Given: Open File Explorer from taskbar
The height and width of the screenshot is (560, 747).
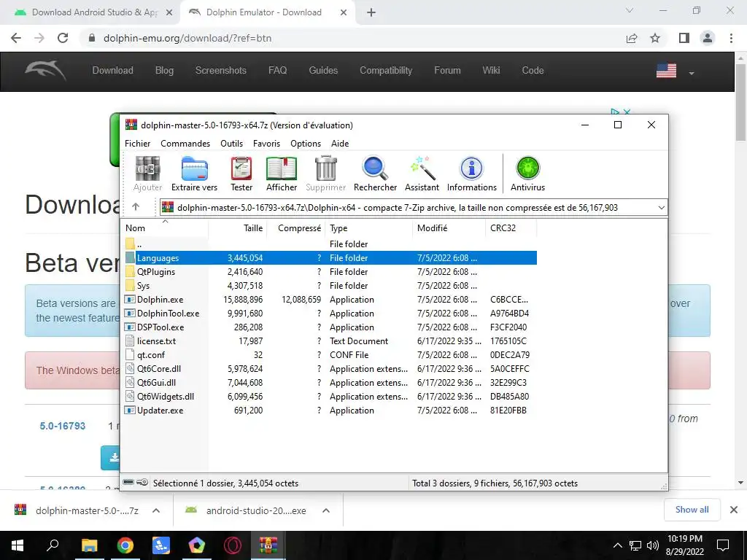Looking at the screenshot, I should (x=89, y=545).
